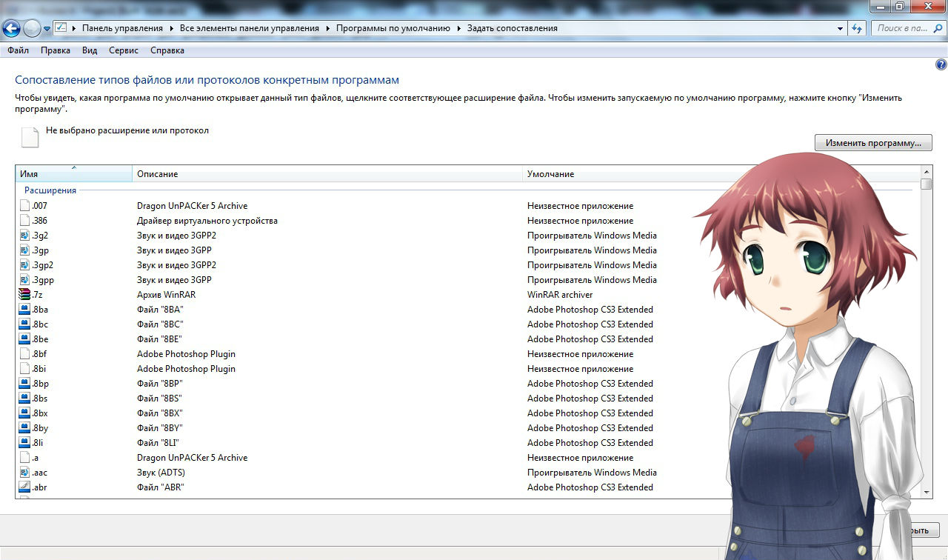Collapse the Расширения group header
The width and height of the screenshot is (948, 560).
point(50,190)
